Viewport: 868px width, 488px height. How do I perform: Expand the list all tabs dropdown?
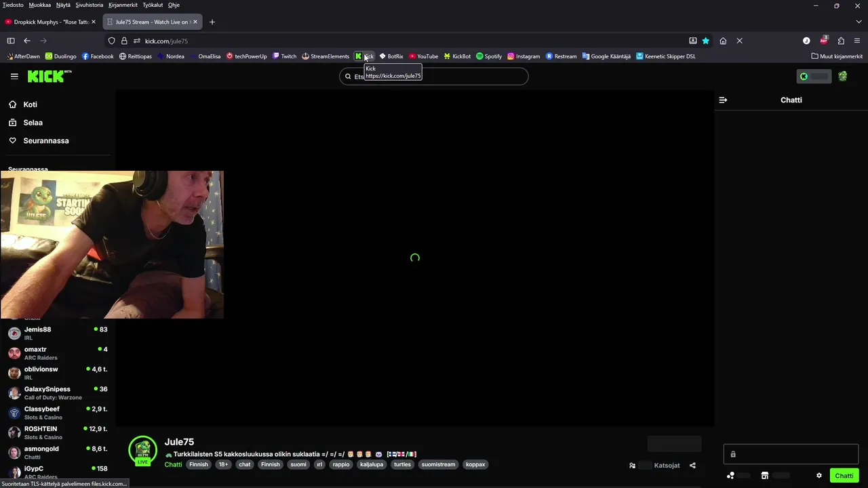click(859, 22)
